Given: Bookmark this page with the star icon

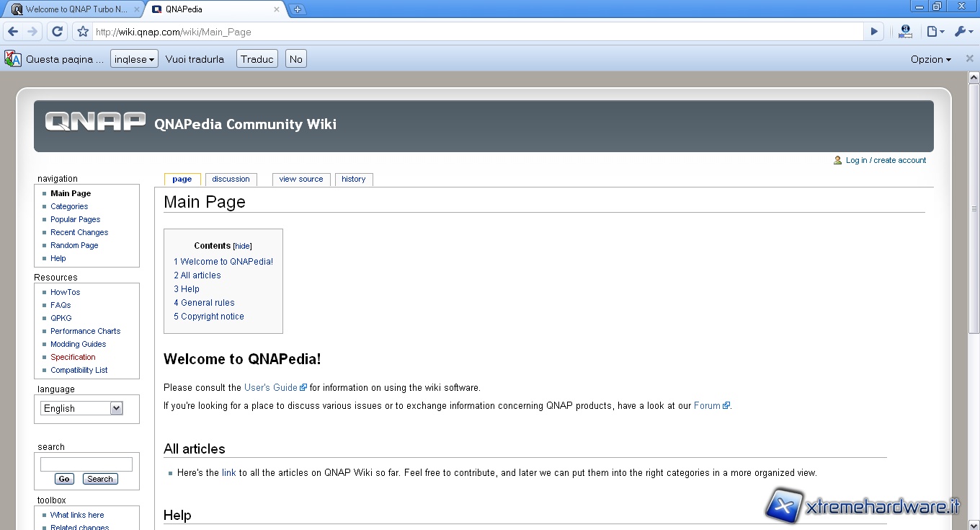Looking at the screenshot, I should pyautogui.click(x=83, y=32).
